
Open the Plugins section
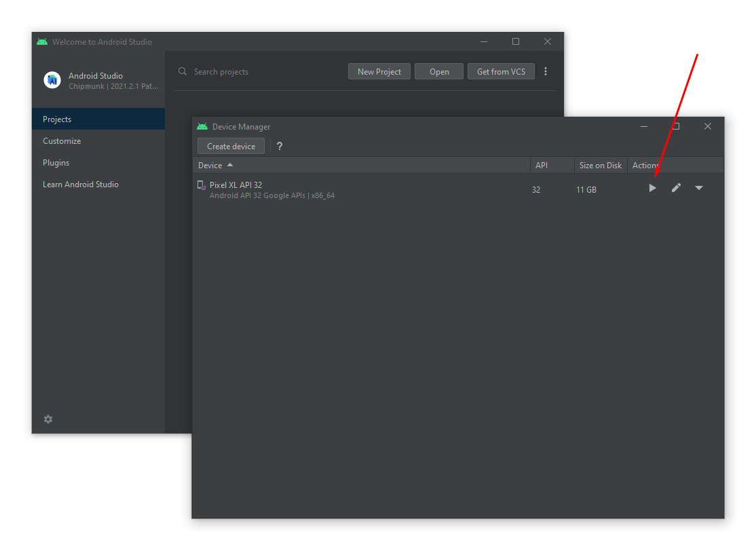(98, 163)
